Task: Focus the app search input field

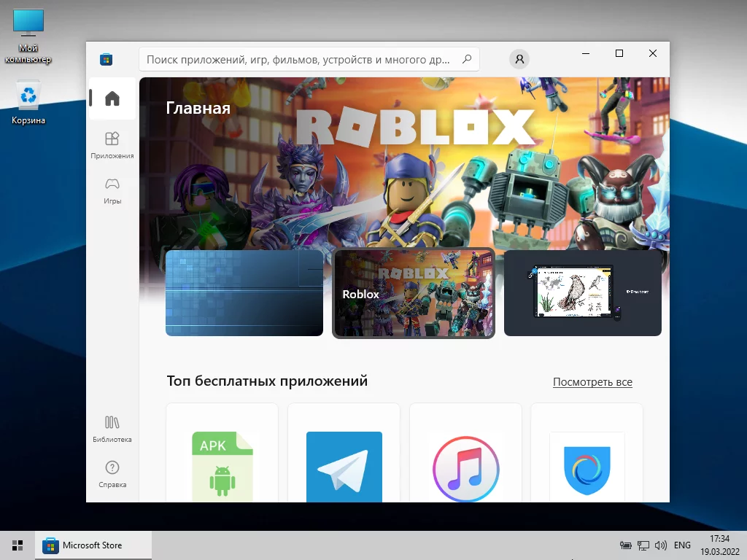Action: click(x=309, y=60)
